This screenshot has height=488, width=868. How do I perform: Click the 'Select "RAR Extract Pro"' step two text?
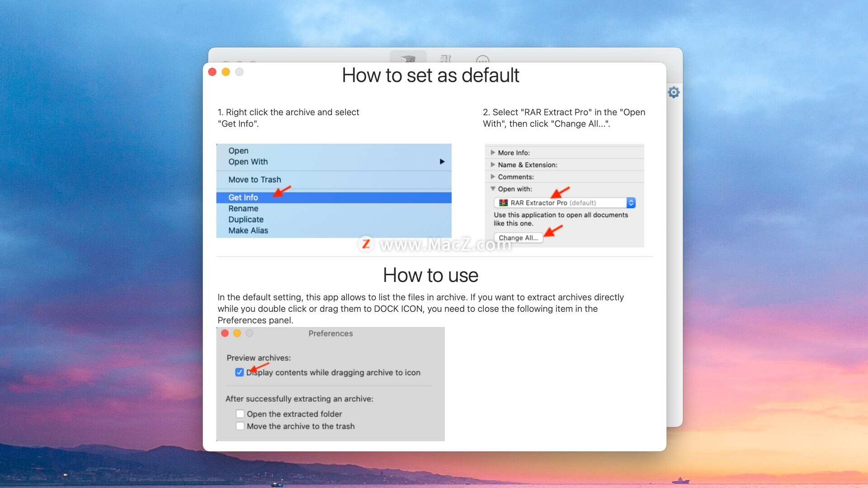564,118
